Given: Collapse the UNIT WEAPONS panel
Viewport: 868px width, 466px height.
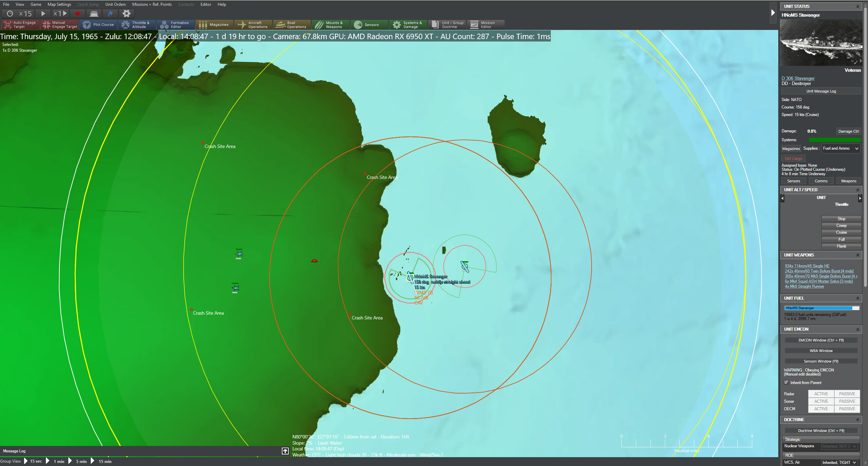Looking at the screenshot, I should click(x=858, y=255).
